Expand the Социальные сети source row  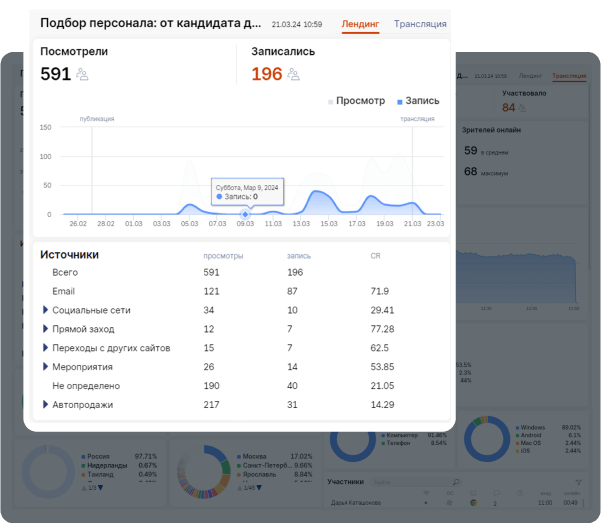(x=45, y=310)
